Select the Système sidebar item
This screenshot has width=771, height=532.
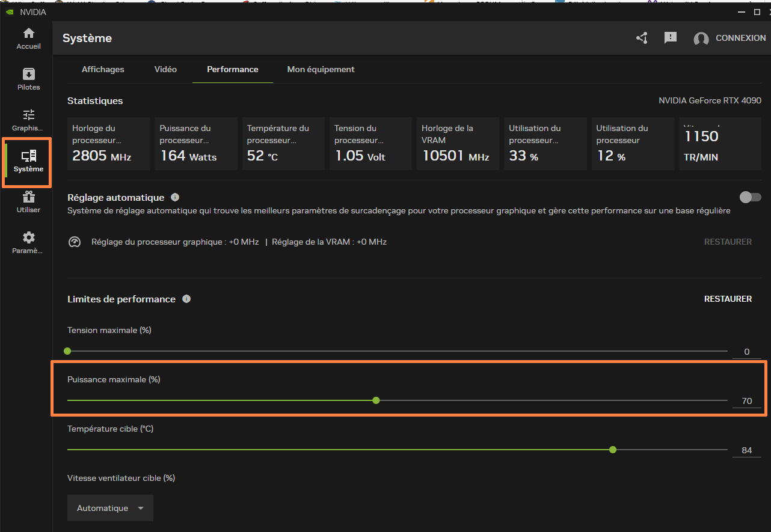click(x=28, y=161)
